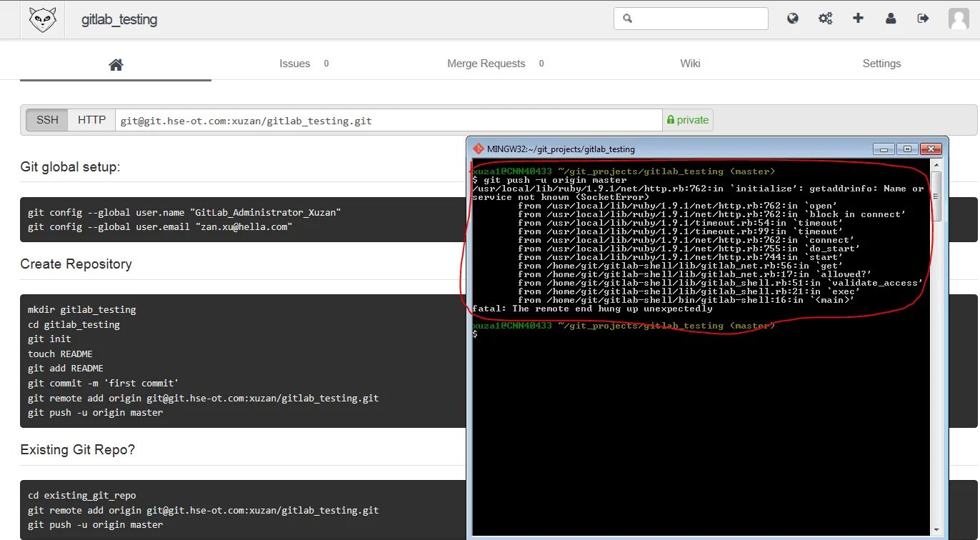980x540 pixels.
Task: Click the 'Existing Git Repo?' heading
Action: pyautogui.click(x=77, y=450)
